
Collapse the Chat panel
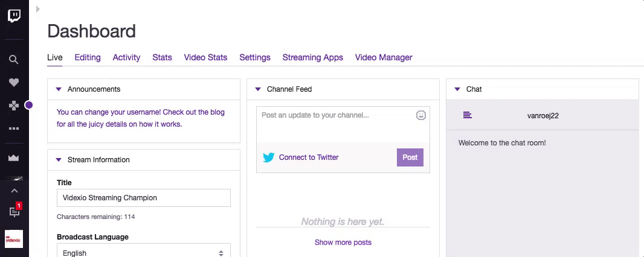pyautogui.click(x=457, y=89)
